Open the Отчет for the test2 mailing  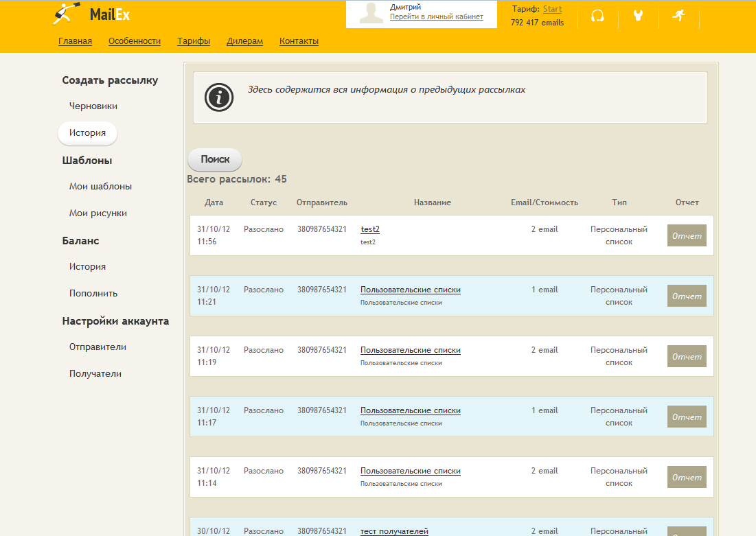click(x=687, y=235)
